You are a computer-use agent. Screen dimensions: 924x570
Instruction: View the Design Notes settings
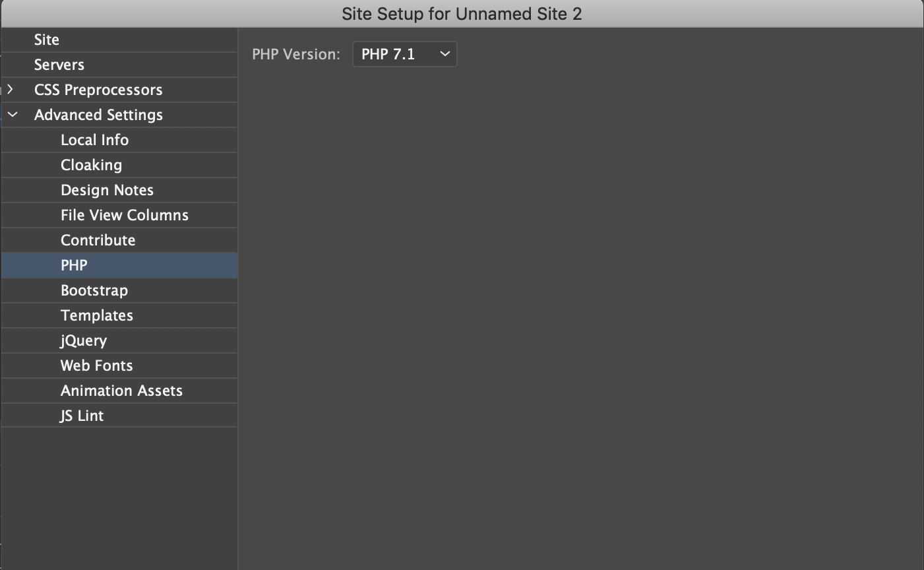(x=107, y=190)
